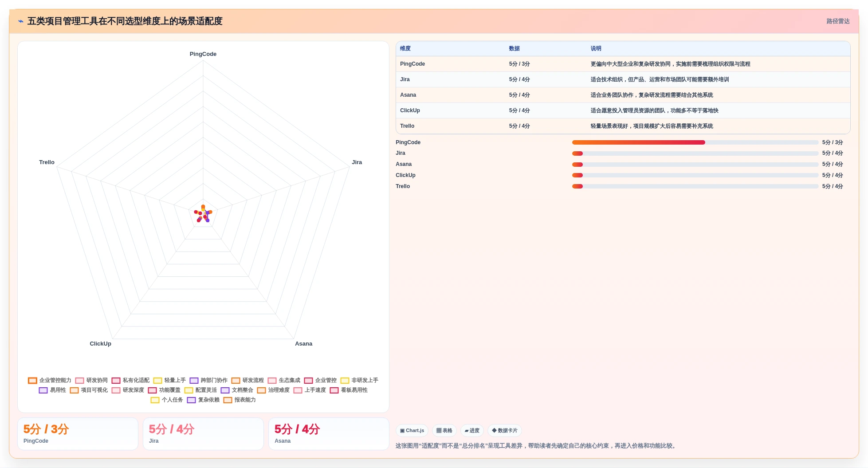The height and width of the screenshot is (468, 868).
Task: Click the Chart.js tag chip
Action: point(412,431)
